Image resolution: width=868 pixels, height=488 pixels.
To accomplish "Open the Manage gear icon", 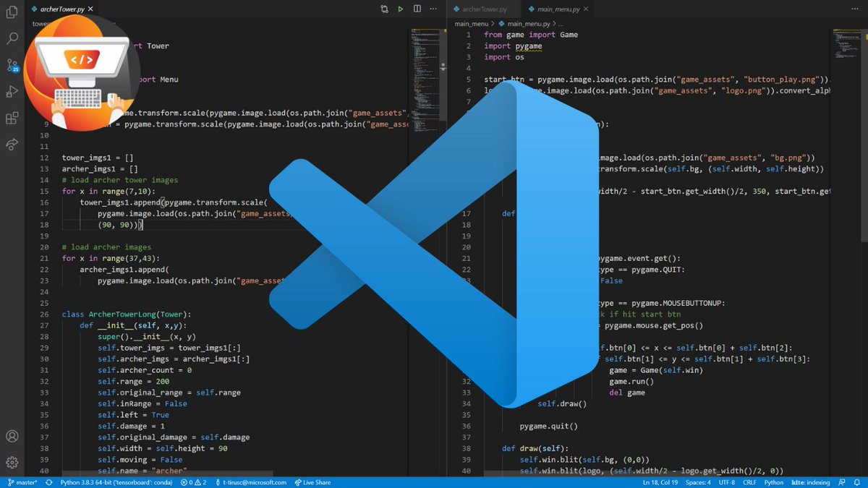I will tap(12, 462).
